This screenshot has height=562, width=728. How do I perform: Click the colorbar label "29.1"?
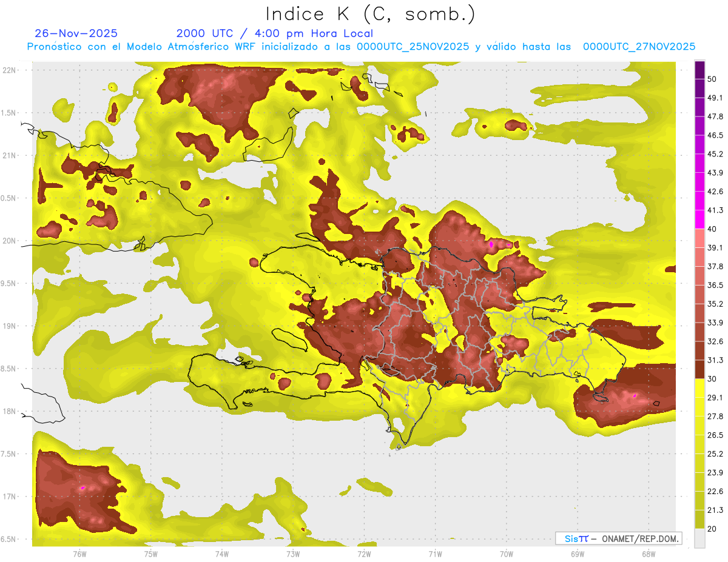715,398
